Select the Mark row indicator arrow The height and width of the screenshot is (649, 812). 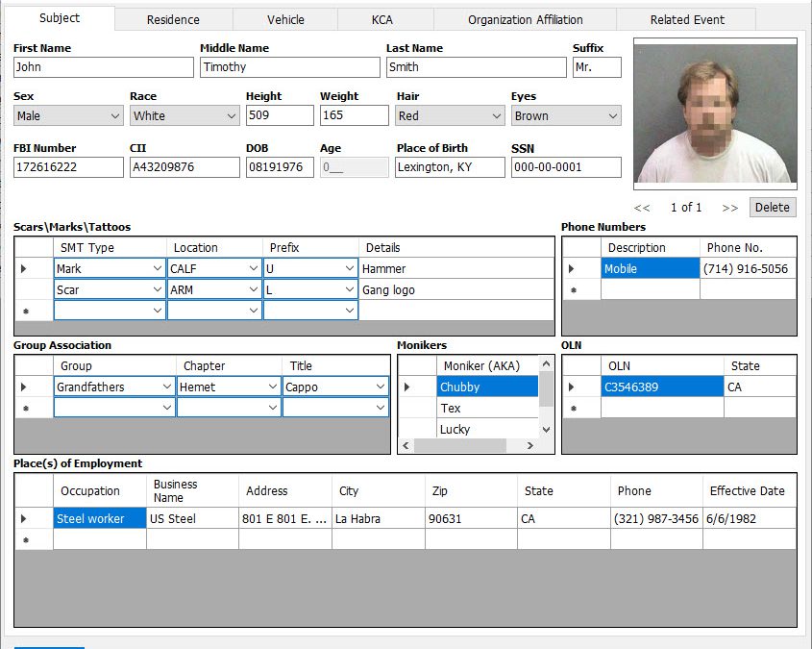coord(24,269)
